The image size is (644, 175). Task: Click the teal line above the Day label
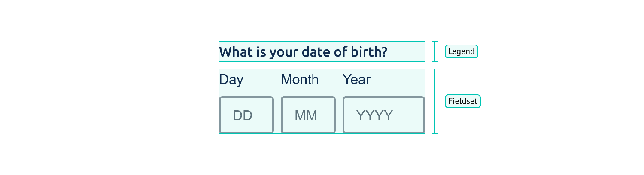[x=322, y=69]
